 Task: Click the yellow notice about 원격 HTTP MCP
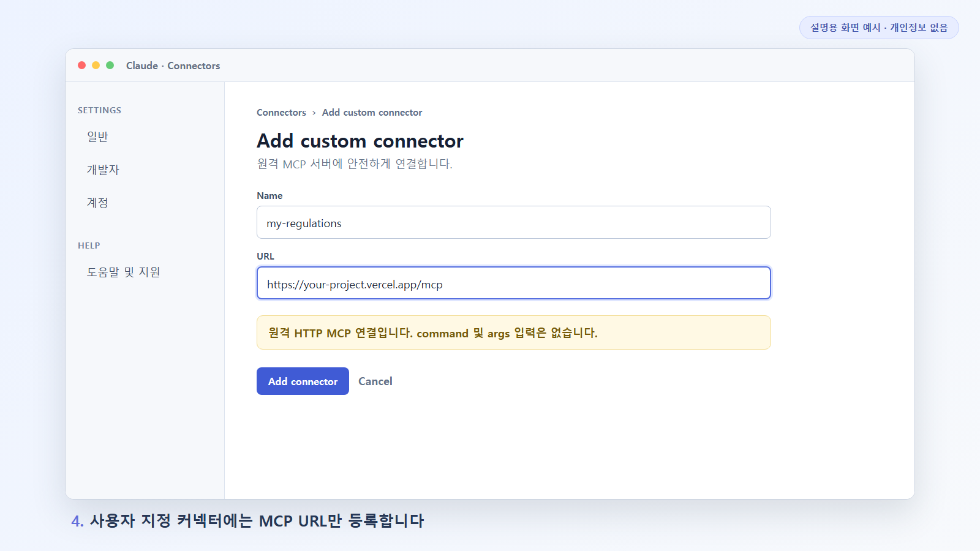tap(513, 332)
